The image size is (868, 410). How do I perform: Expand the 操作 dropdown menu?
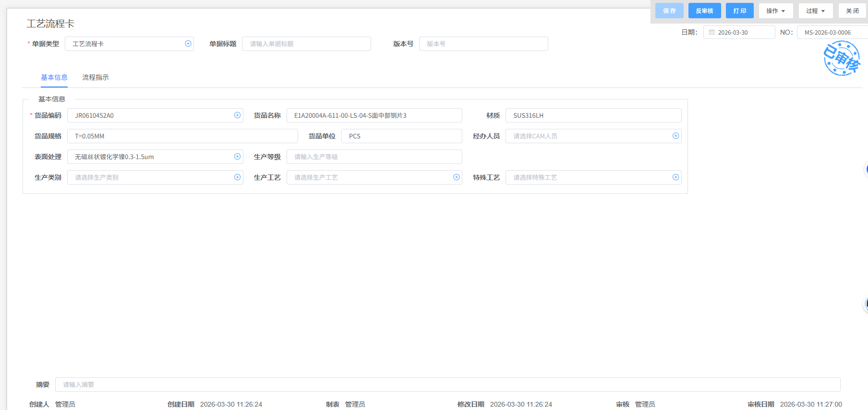click(775, 11)
